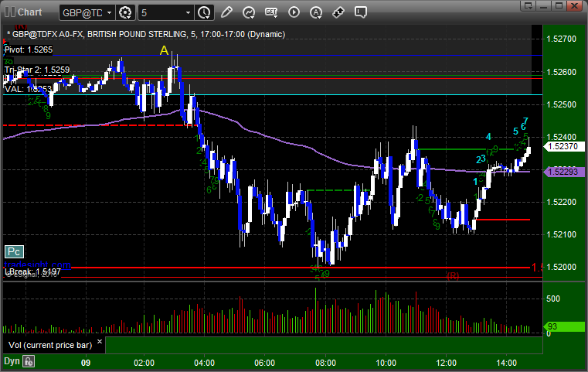Click the 1.52000 price axis label
Image resolution: width=588 pixels, height=372 pixels.
pos(561,267)
